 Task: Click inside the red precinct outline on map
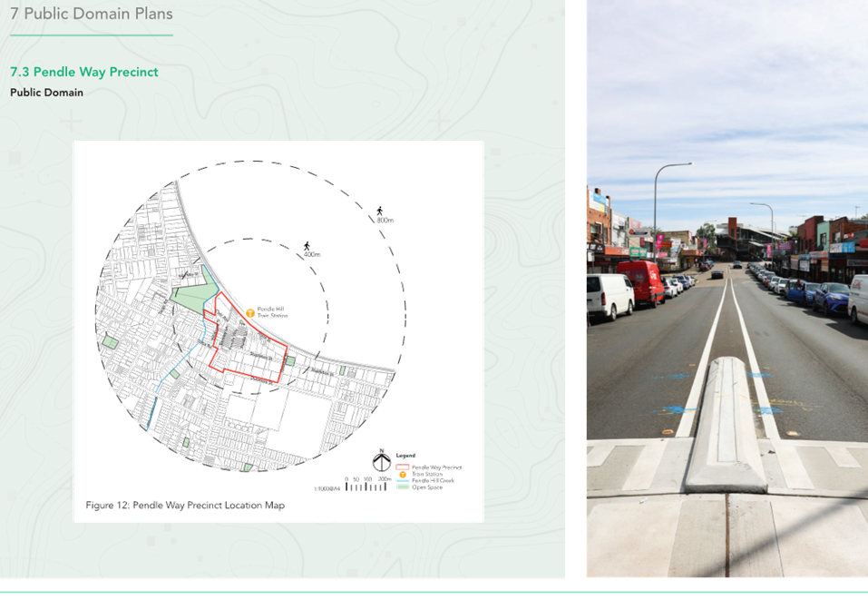pos(249,349)
